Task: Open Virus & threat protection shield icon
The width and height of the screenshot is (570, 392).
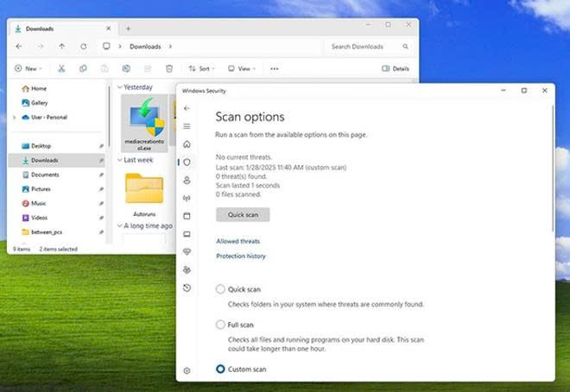Action: 187,162
